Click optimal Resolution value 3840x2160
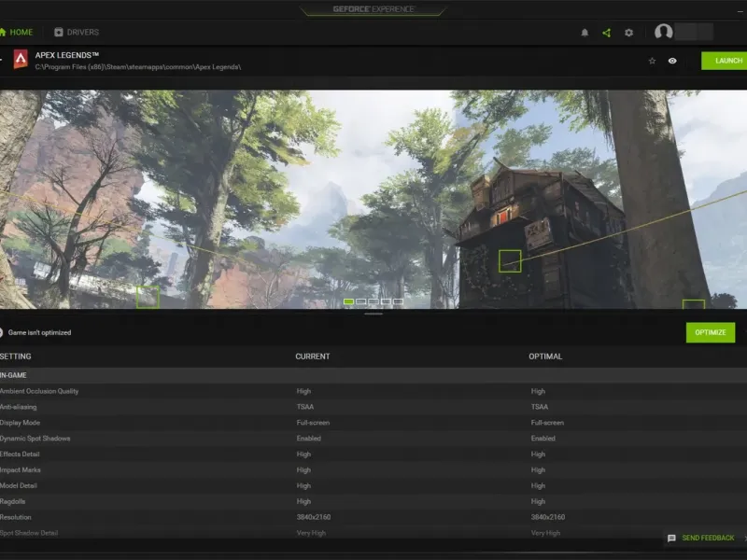Image resolution: width=747 pixels, height=560 pixels. click(x=548, y=517)
